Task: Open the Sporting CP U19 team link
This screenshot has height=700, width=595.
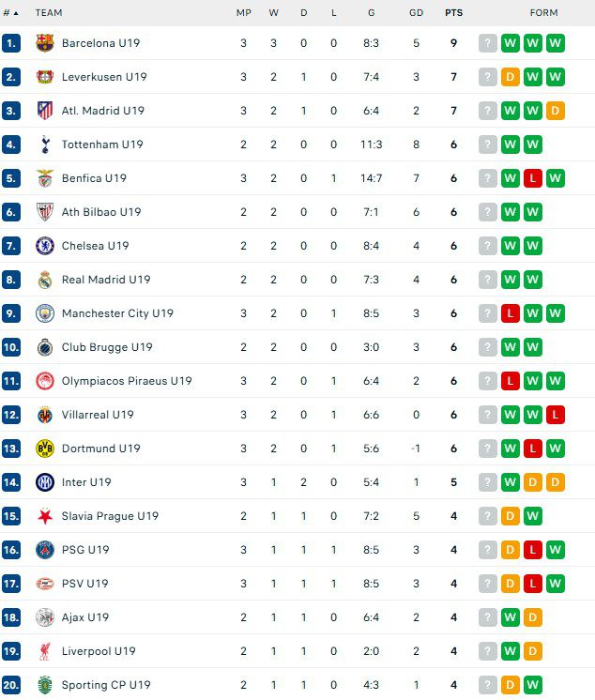Action: [106, 685]
